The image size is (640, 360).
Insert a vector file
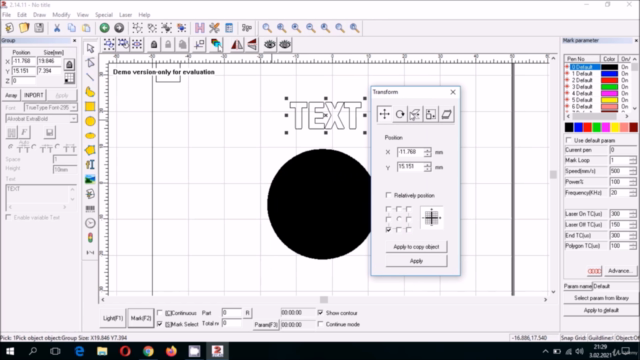click(90, 194)
